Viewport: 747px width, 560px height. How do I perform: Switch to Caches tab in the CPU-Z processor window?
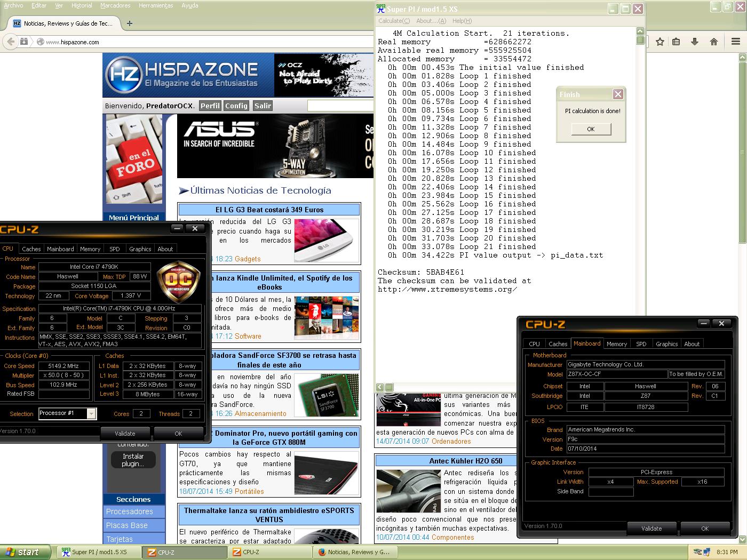tap(31, 249)
